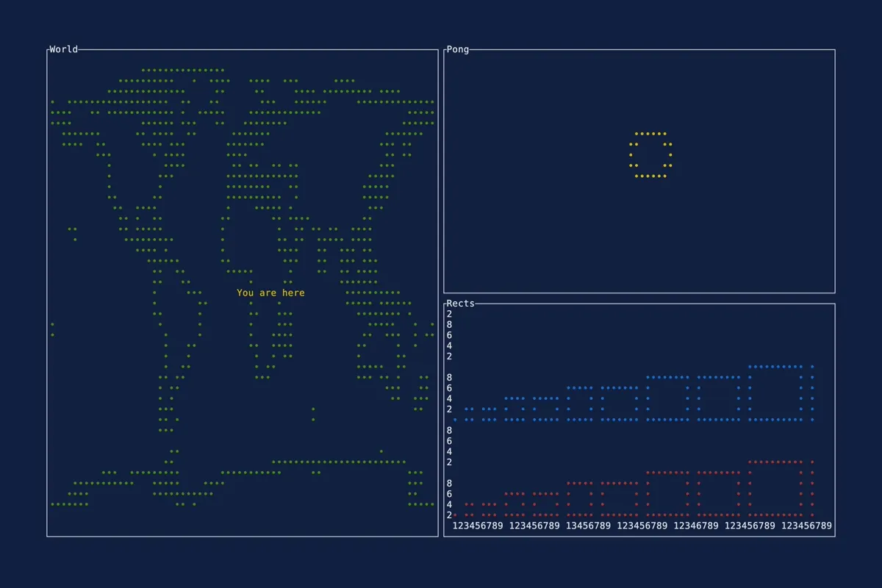This screenshot has height=588, width=882.
Task: Click the bottommost '2' on the Rects y-axis
Action: point(449,515)
